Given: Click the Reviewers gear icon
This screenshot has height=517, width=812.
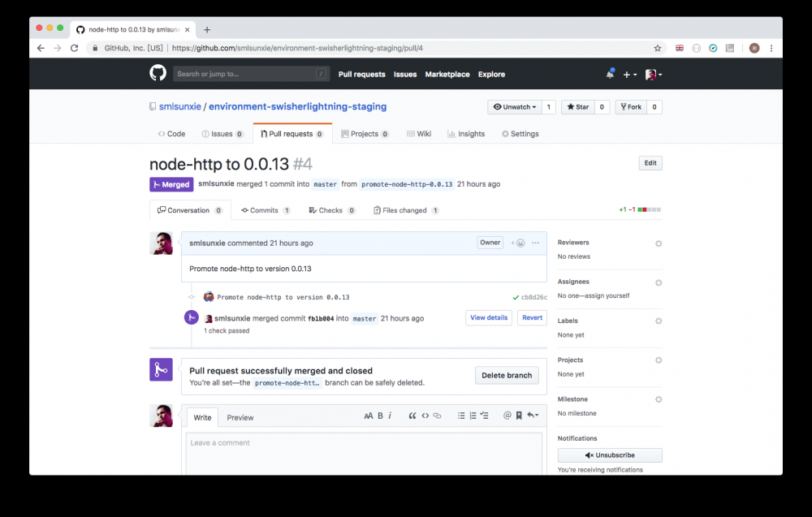Looking at the screenshot, I should coord(659,243).
